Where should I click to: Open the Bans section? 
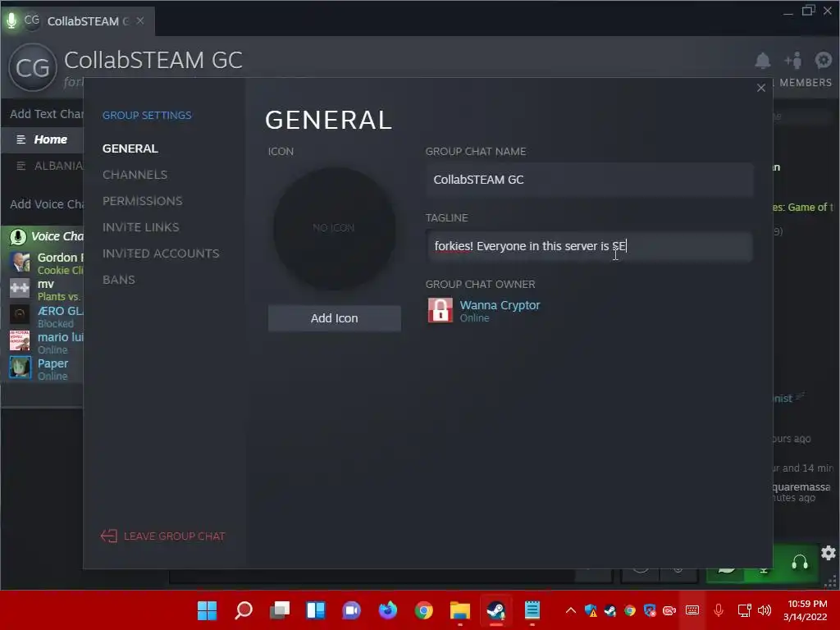click(x=119, y=280)
